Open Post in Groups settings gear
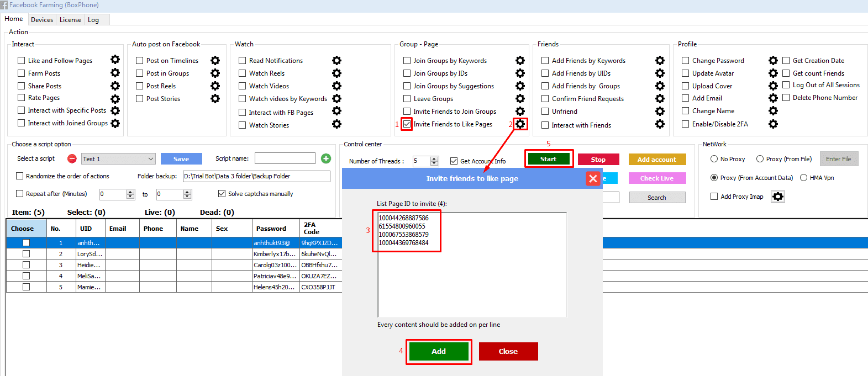 pyautogui.click(x=215, y=73)
